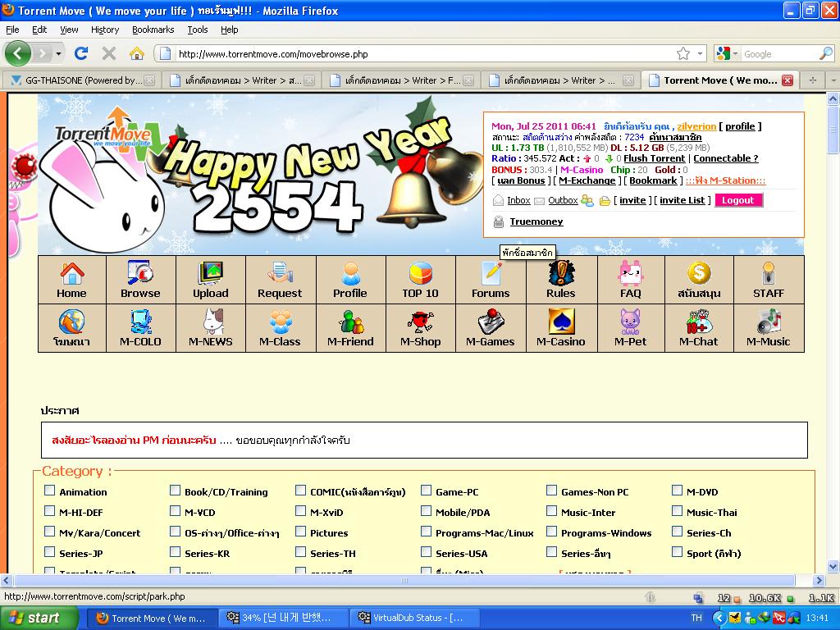Image resolution: width=840 pixels, height=630 pixels.
Task: Expand the back/forward history dropdown arrow
Action: (58, 53)
